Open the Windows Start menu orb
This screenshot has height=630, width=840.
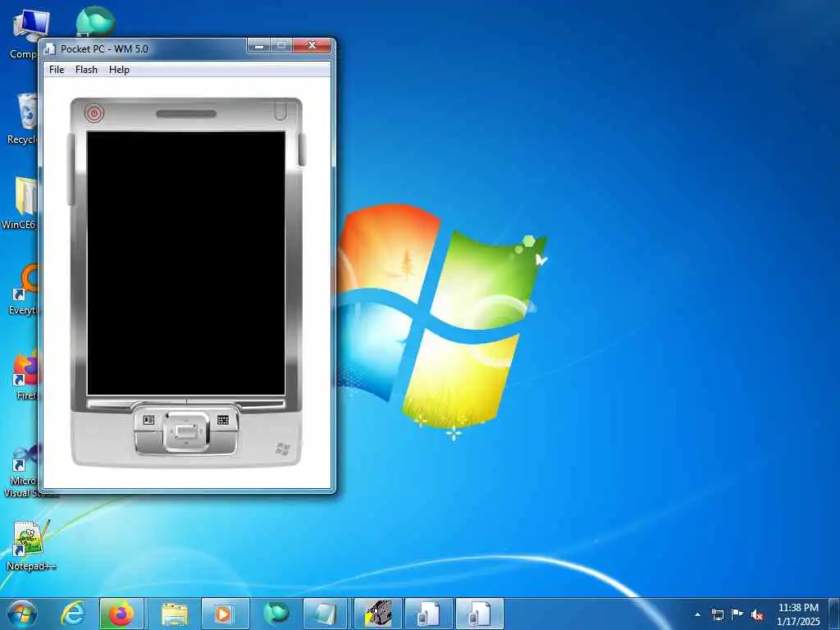(22, 614)
